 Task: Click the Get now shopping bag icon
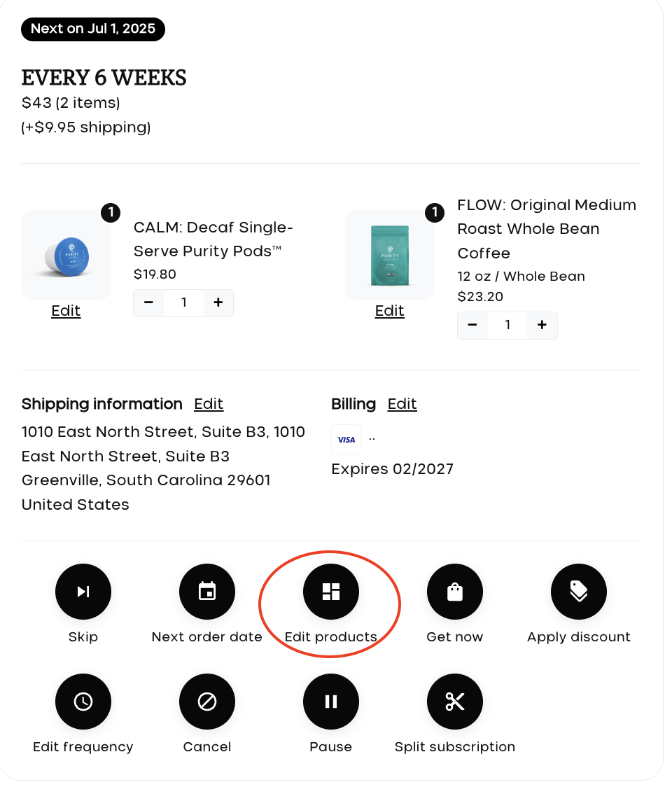(455, 592)
